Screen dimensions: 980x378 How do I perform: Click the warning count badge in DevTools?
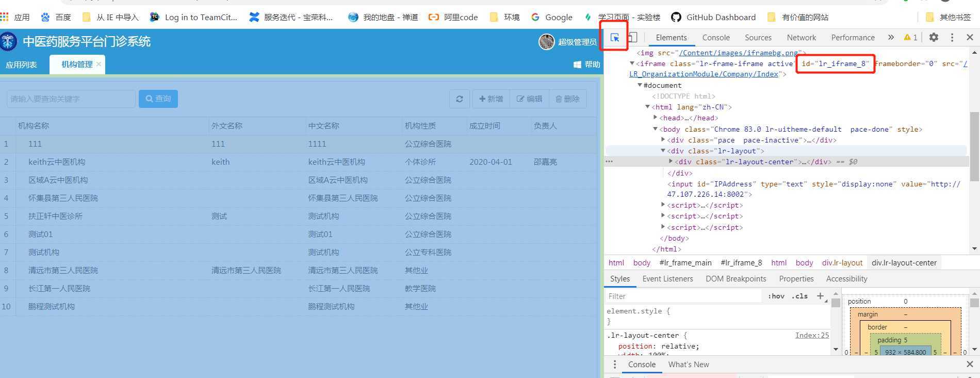click(x=910, y=37)
